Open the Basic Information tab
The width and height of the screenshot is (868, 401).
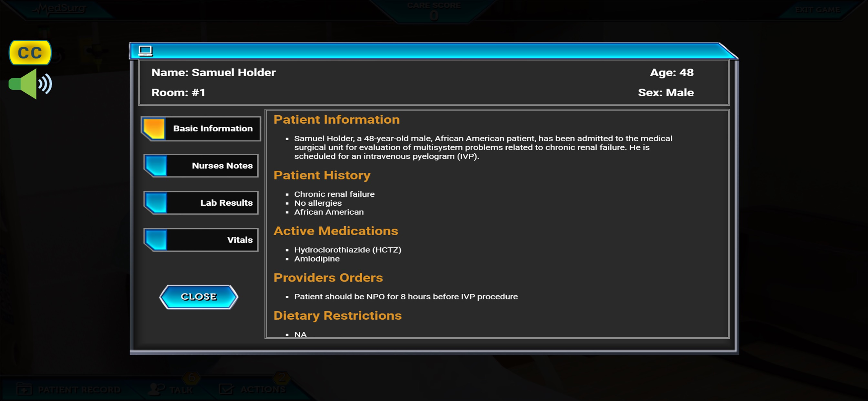[x=201, y=129]
